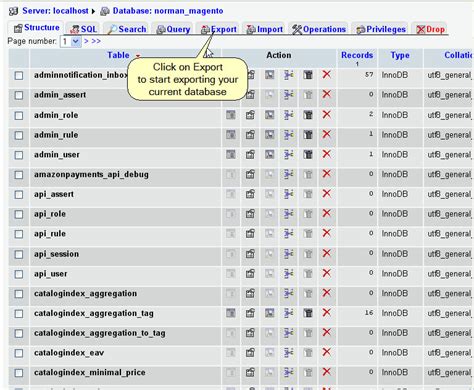Browse admin_user table via browse icon

231,154
